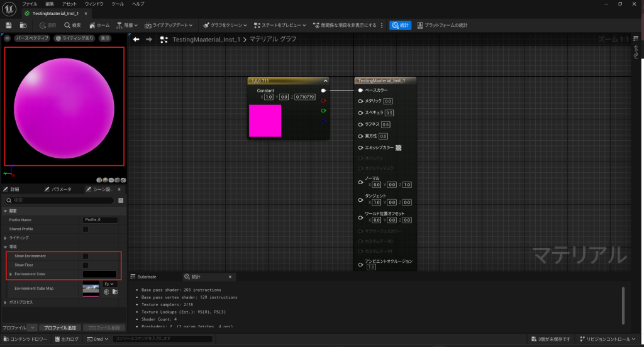Screen dimensions: 644x347
Task: Expand the Environment Color property
Action: point(11,274)
